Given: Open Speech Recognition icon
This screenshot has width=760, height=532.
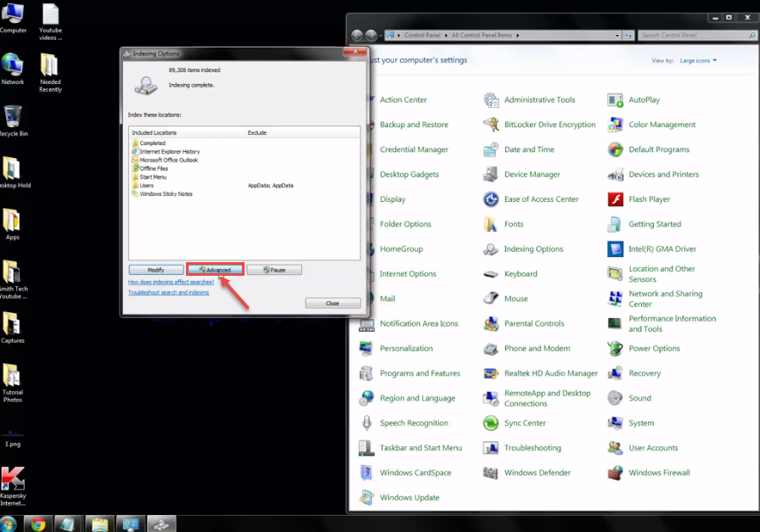Looking at the screenshot, I should click(367, 423).
